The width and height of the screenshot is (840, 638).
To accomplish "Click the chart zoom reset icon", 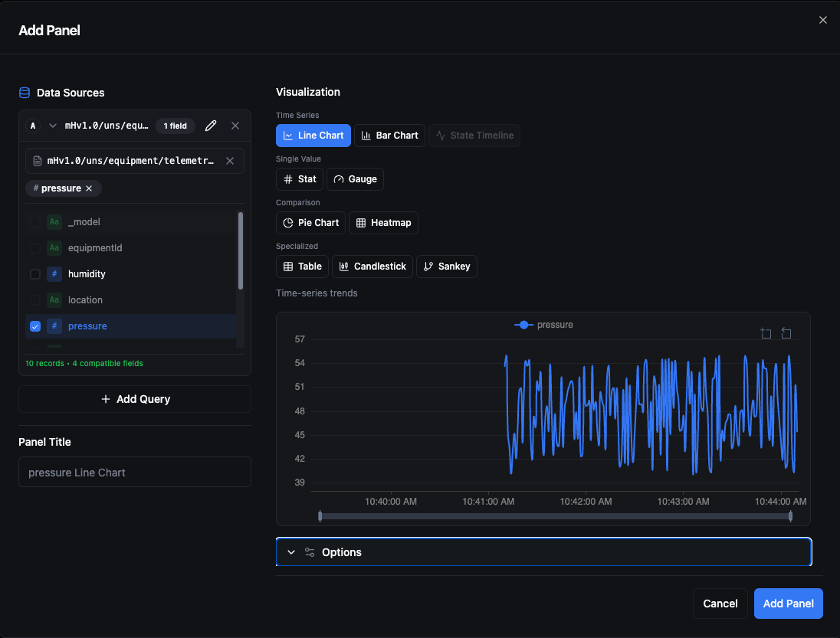I will (786, 333).
